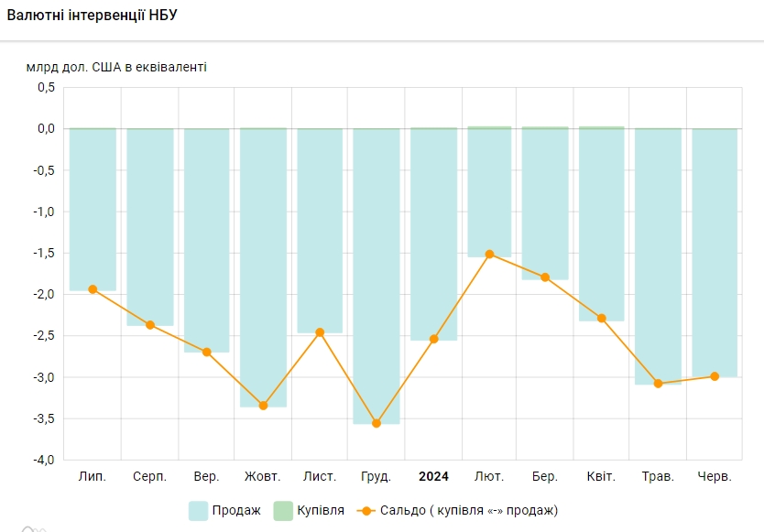The height and width of the screenshot is (532, 764).
Task: Click the bold 2024 x-axis label
Action: [433, 477]
